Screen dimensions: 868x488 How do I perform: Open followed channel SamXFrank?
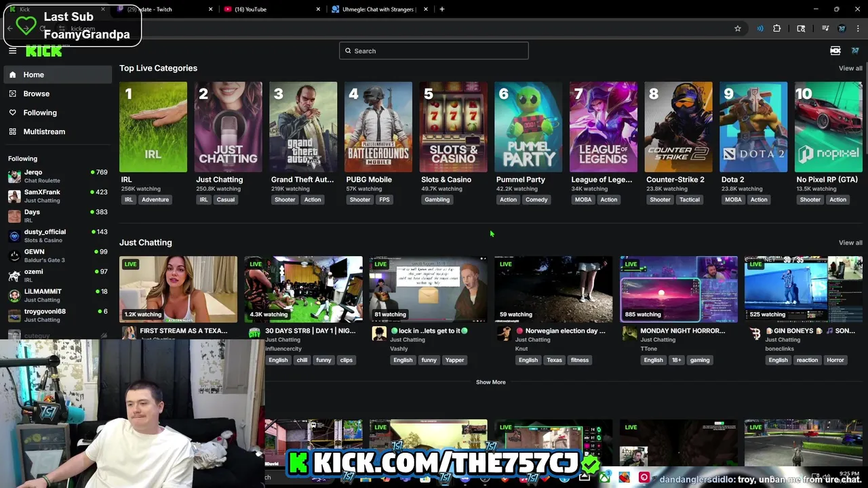[58, 196]
